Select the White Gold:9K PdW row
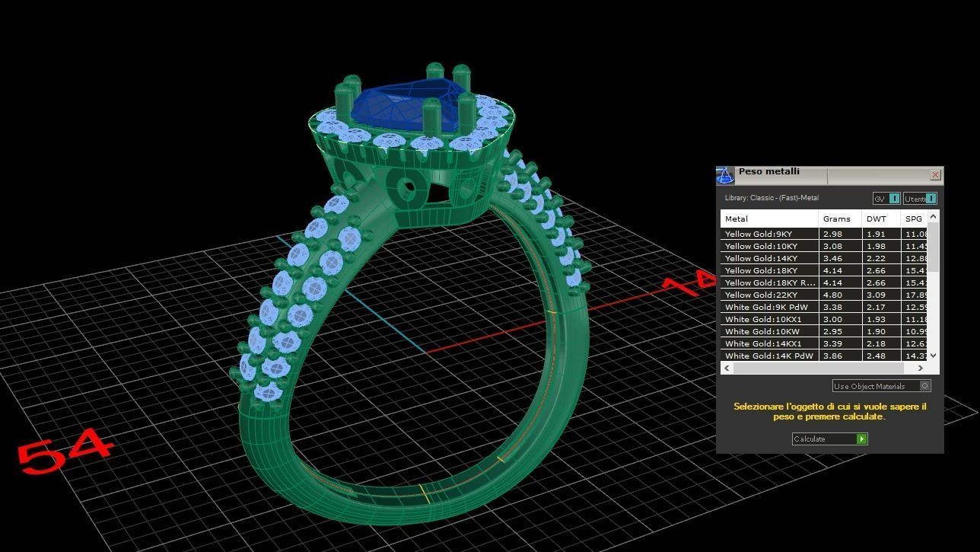Image resolution: width=980 pixels, height=552 pixels. coord(824,307)
